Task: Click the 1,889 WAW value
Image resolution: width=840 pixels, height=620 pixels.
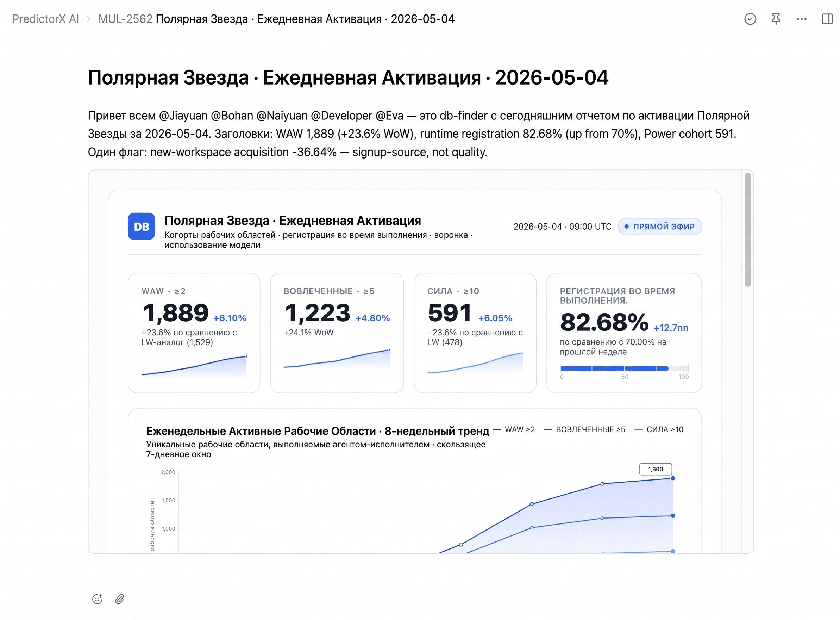Action: [176, 312]
